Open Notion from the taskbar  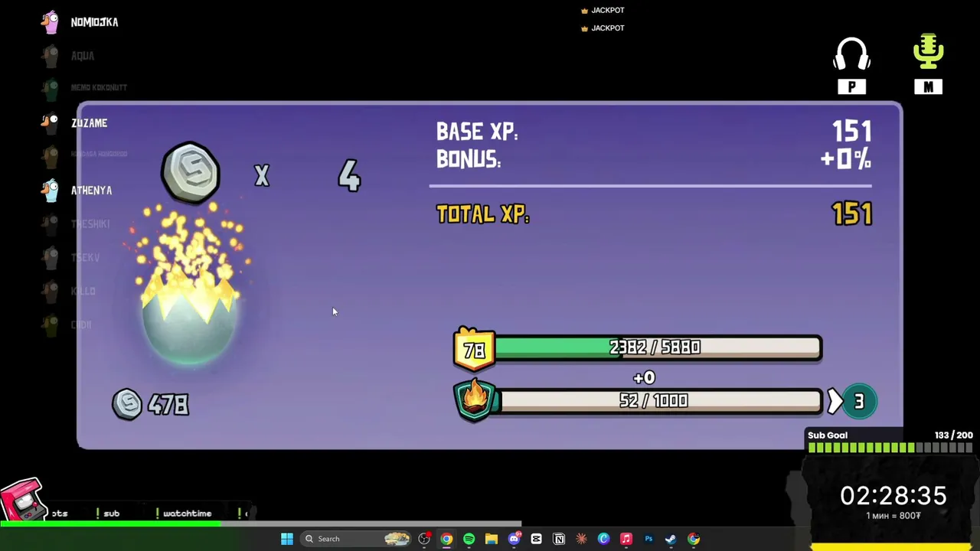point(559,539)
